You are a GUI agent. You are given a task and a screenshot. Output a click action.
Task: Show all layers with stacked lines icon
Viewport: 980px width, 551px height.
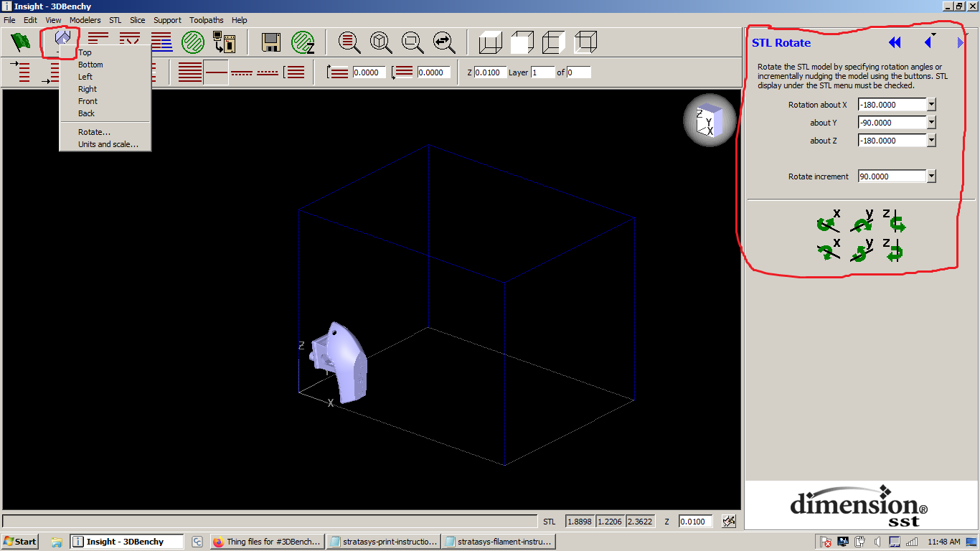(190, 72)
